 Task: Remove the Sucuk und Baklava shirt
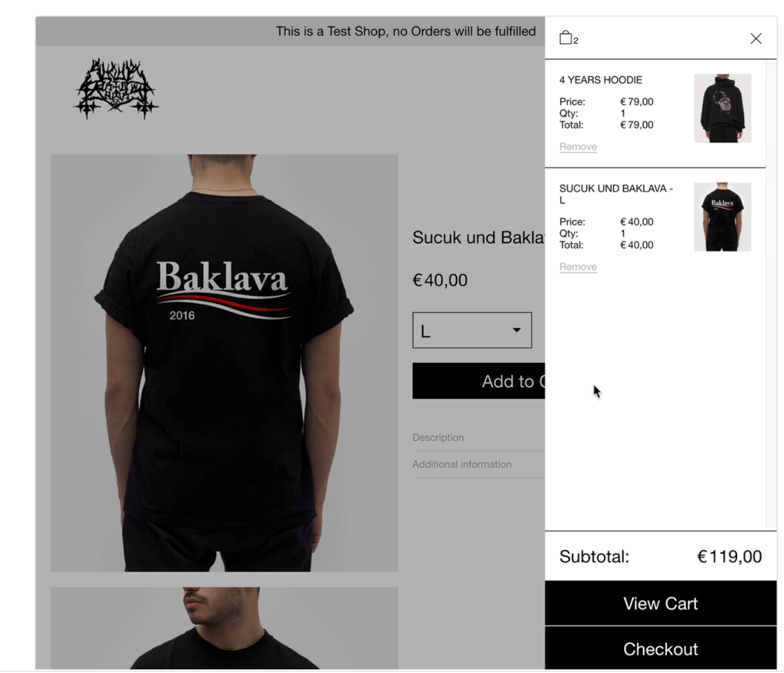(578, 267)
